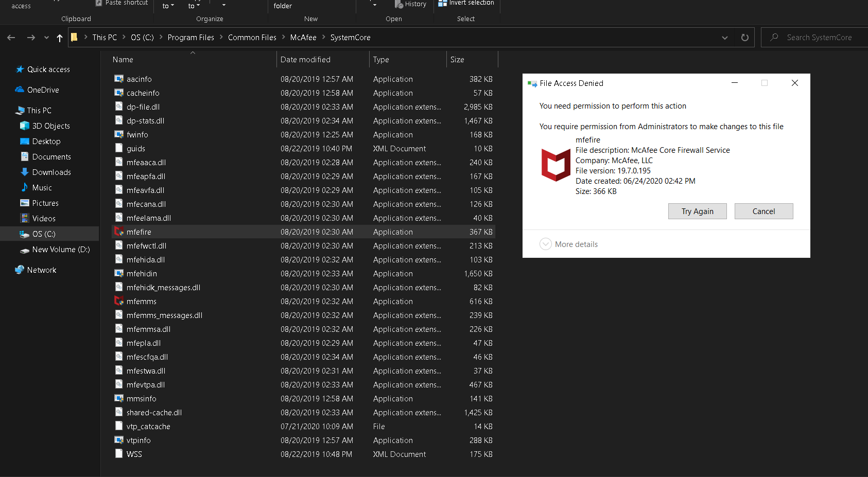Open recent locations dropdown arrow
Screen dimensions: 868x477
[x=46, y=38]
